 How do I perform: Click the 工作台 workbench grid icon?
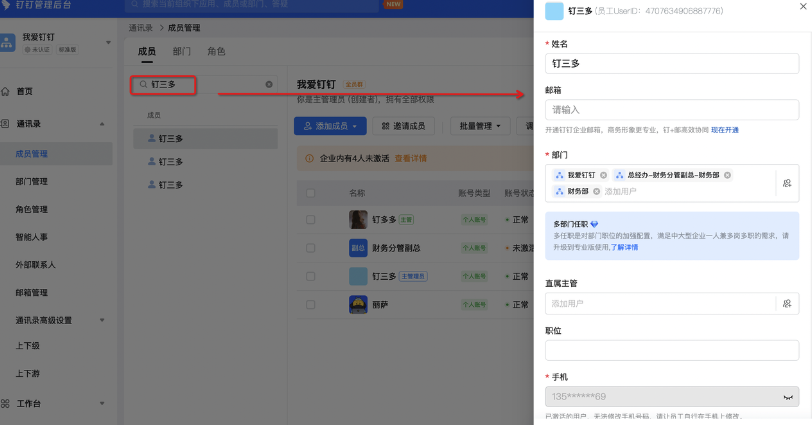[5, 403]
